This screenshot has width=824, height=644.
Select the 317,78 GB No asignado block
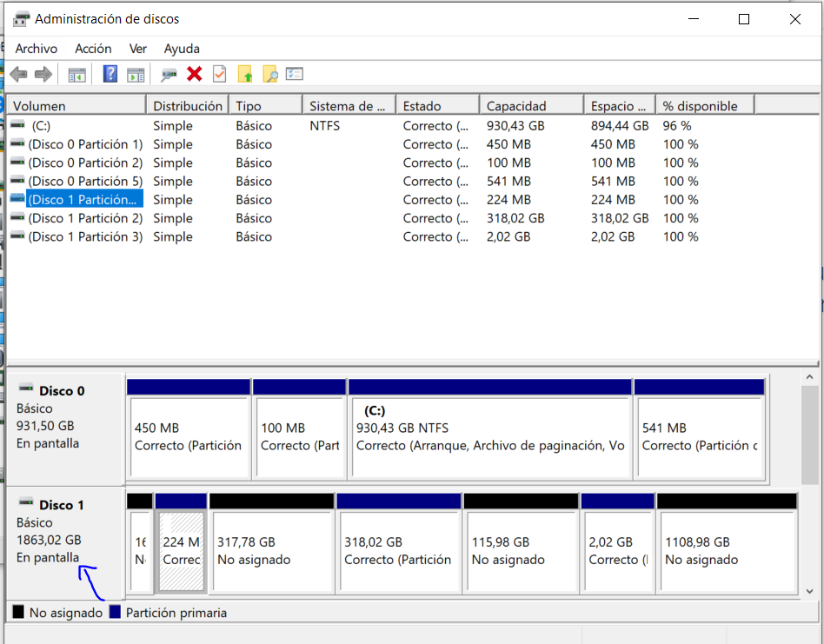click(x=271, y=543)
